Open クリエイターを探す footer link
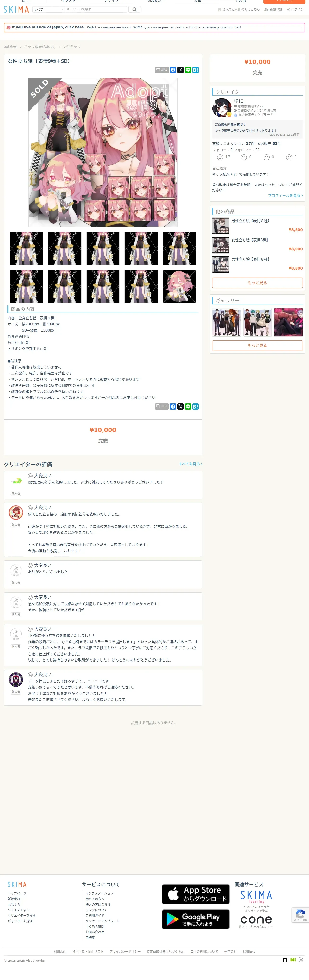The height and width of the screenshot is (980, 309). point(22,915)
